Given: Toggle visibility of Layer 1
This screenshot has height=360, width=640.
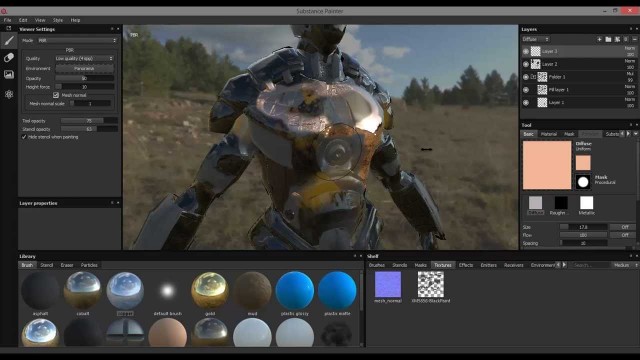Looking at the screenshot, I should [526, 102].
